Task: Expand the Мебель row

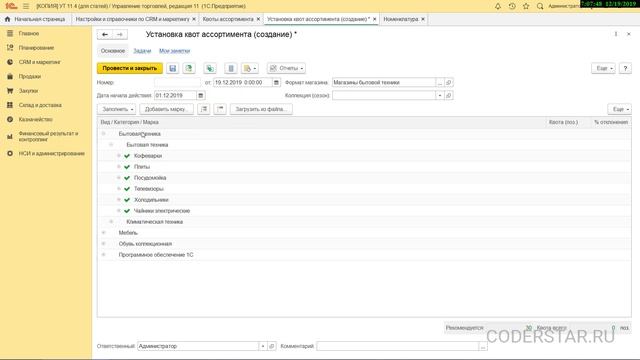Action: 103,233
